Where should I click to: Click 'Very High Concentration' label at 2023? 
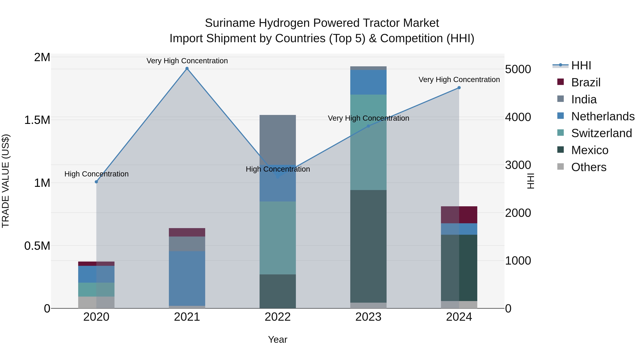pyautogui.click(x=369, y=118)
